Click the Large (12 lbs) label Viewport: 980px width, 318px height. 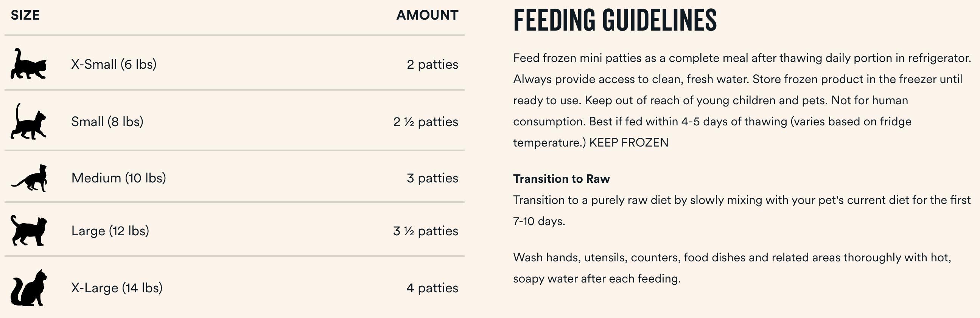coord(110,231)
